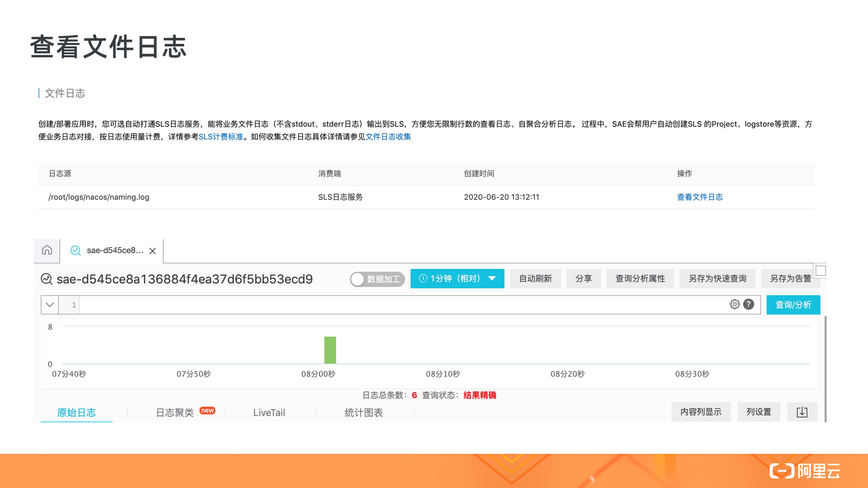The width and height of the screenshot is (868, 488).
Task: Open the 统计图表 tab
Action: [x=363, y=412]
